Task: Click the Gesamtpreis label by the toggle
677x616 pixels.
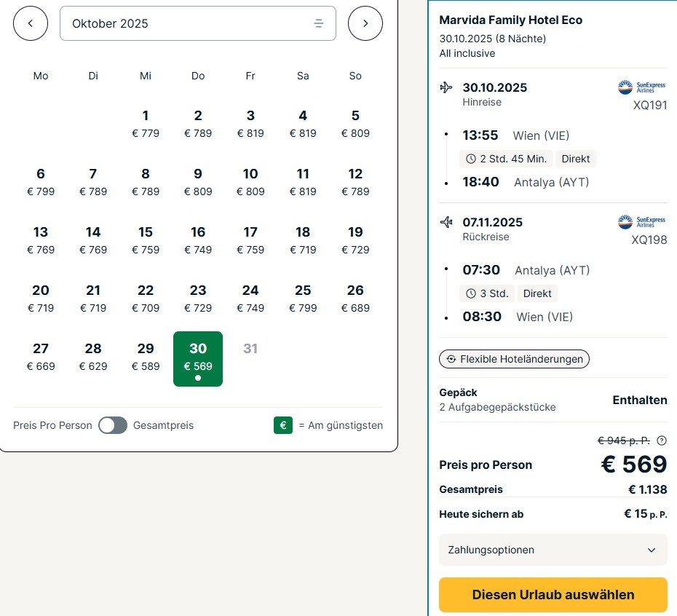Action: (163, 425)
